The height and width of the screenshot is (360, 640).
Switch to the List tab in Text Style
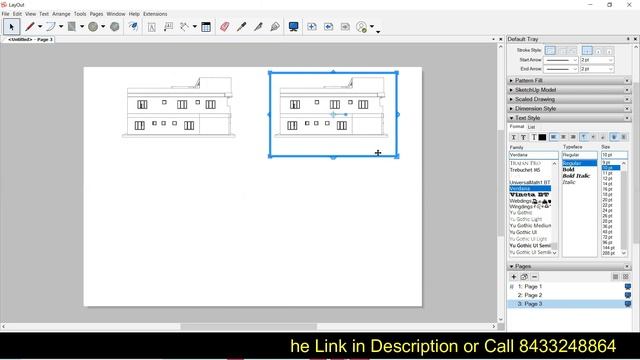(x=531, y=127)
